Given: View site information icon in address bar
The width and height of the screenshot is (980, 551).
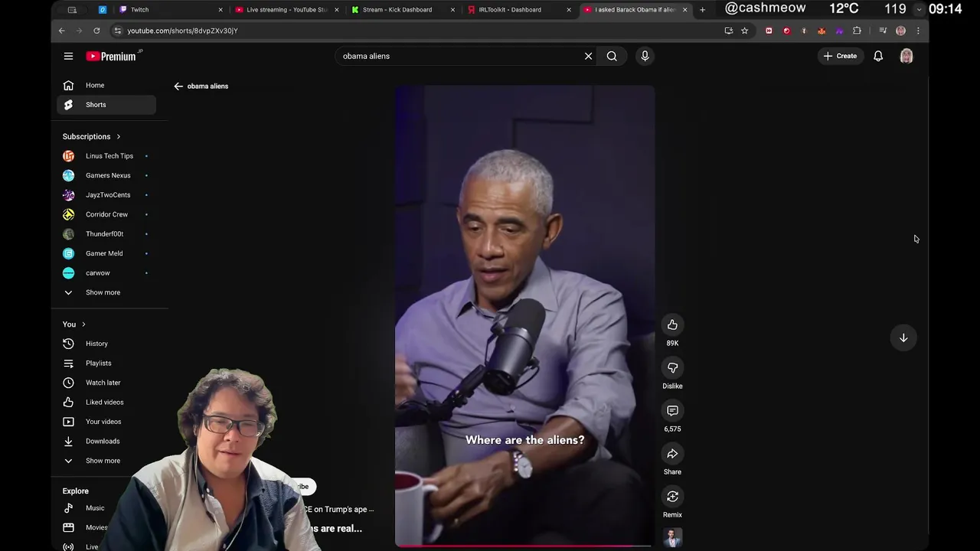Looking at the screenshot, I should tap(117, 31).
